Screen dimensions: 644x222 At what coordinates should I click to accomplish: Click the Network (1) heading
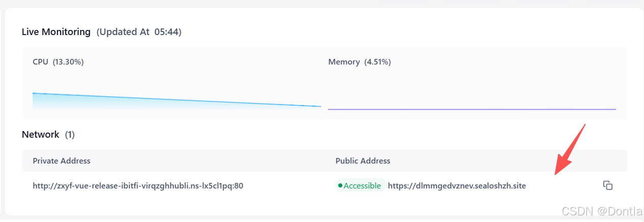click(x=48, y=135)
